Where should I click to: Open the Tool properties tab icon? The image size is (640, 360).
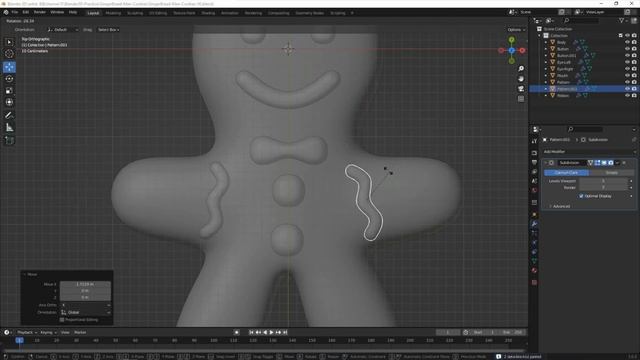pos(534,141)
